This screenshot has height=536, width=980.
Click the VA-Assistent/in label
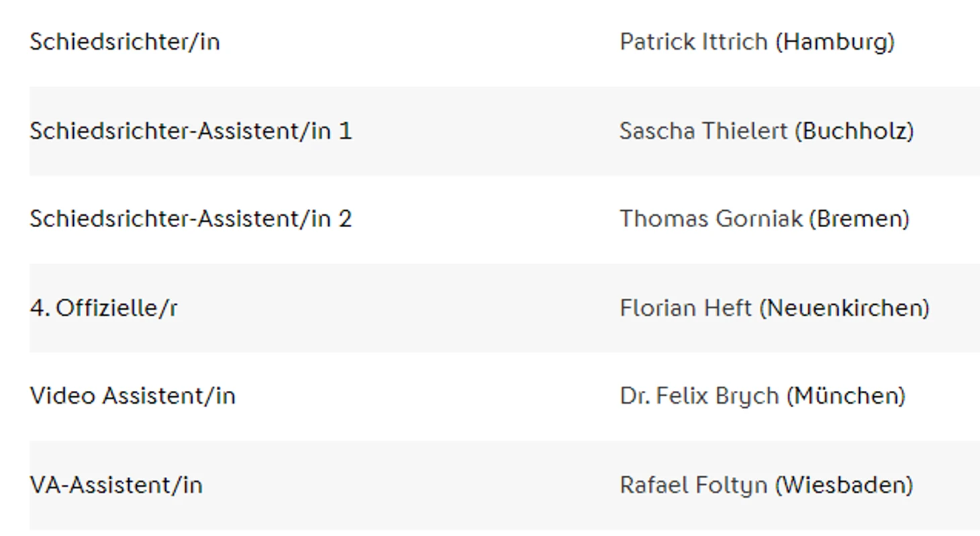tap(116, 484)
